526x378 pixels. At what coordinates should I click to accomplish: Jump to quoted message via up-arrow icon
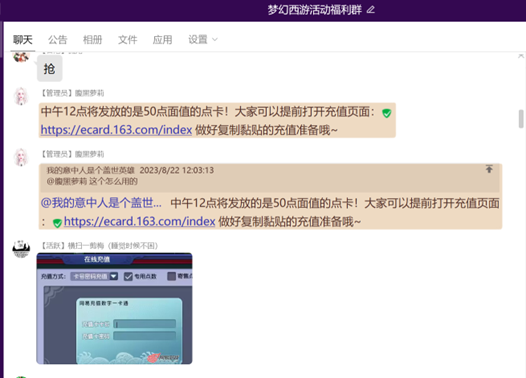(x=489, y=169)
